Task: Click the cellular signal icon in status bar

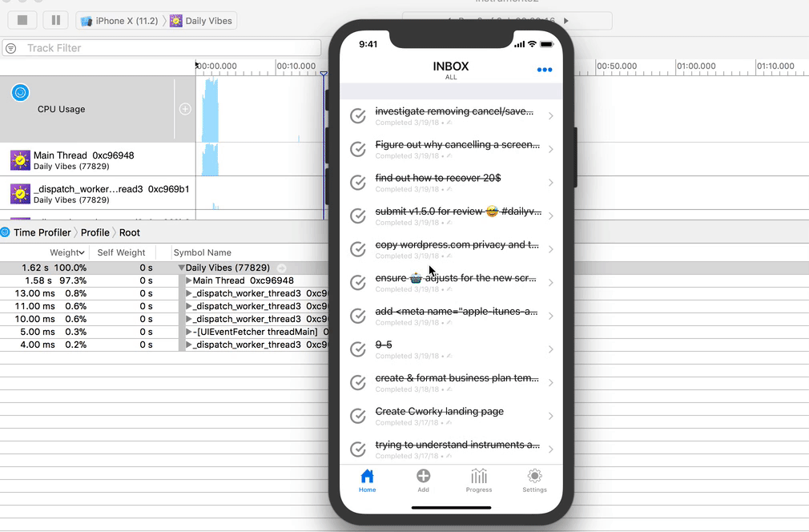Action: point(519,44)
